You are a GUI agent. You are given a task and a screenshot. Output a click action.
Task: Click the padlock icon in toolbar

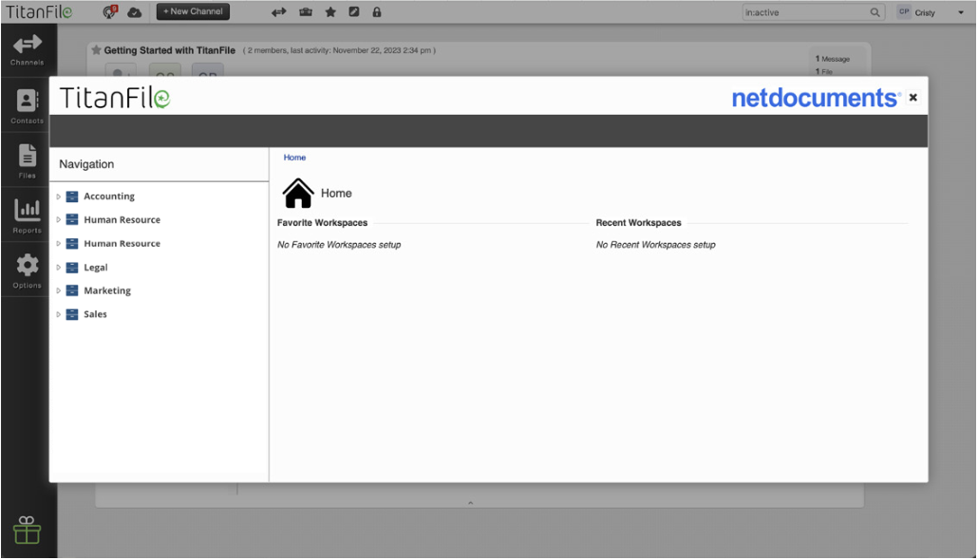377,11
